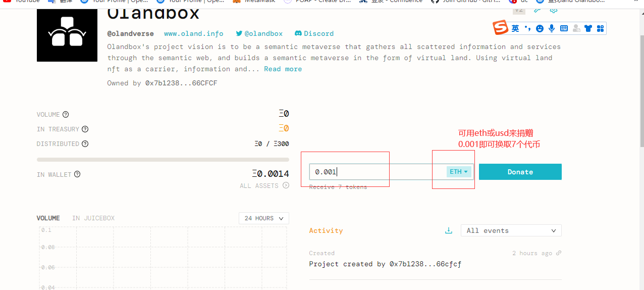Image resolution: width=644 pixels, height=290 pixels.
Task: Open the Sogou soft keyboard icon
Action: [x=564, y=29]
